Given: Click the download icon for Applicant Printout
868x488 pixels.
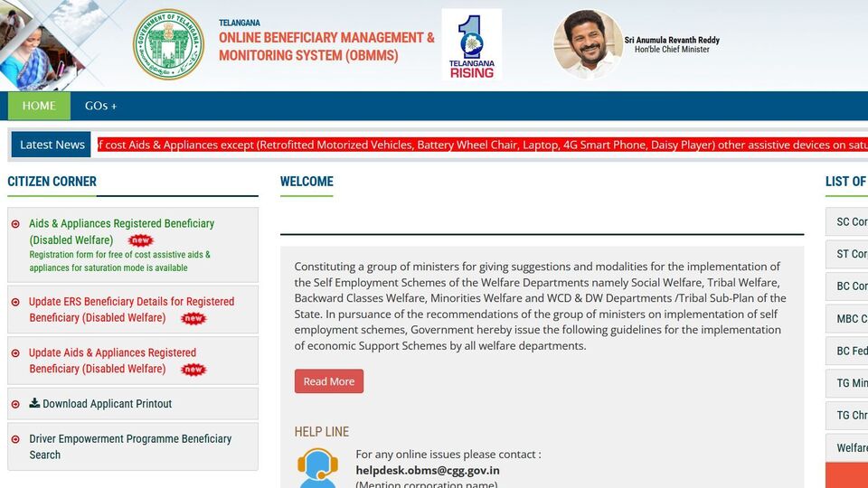Looking at the screenshot, I should tap(34, 403).
